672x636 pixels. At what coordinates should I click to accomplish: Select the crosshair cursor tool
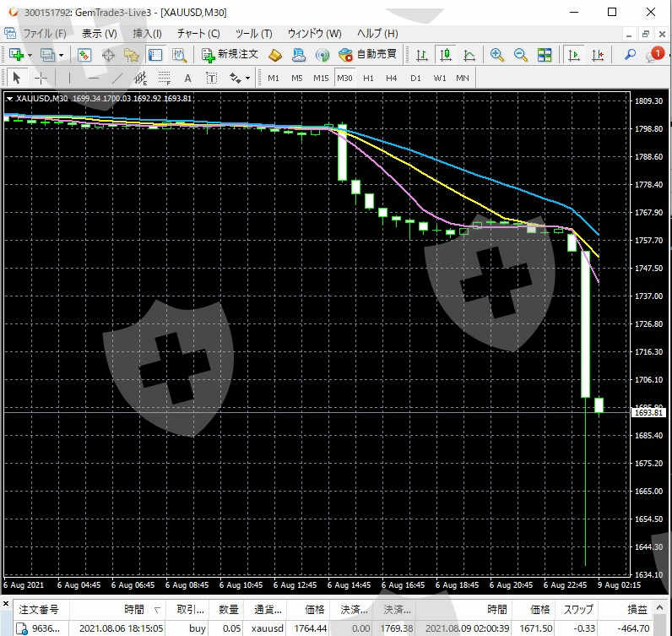click(41, 78)
